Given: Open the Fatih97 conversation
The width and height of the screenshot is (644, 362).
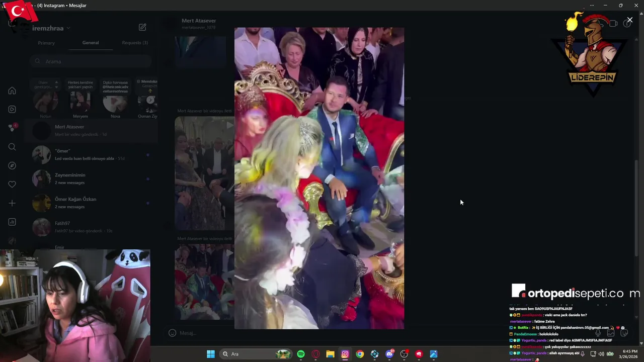Looking at the screenshot, I should pos(92,227).
